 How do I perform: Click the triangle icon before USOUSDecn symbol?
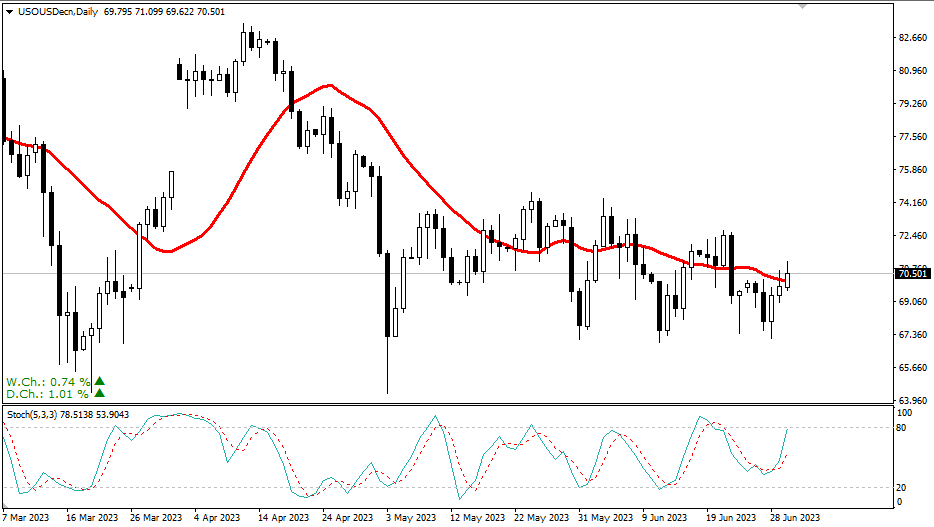pos(10,12)
